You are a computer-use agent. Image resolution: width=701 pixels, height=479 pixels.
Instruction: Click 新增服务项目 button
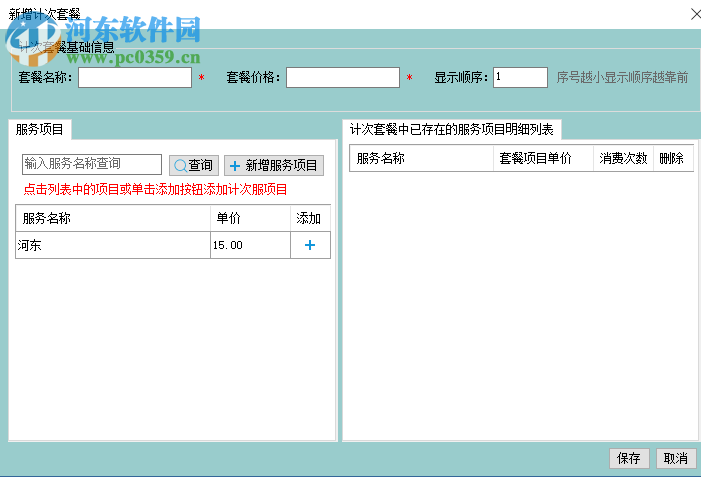(x=274, y=165)
